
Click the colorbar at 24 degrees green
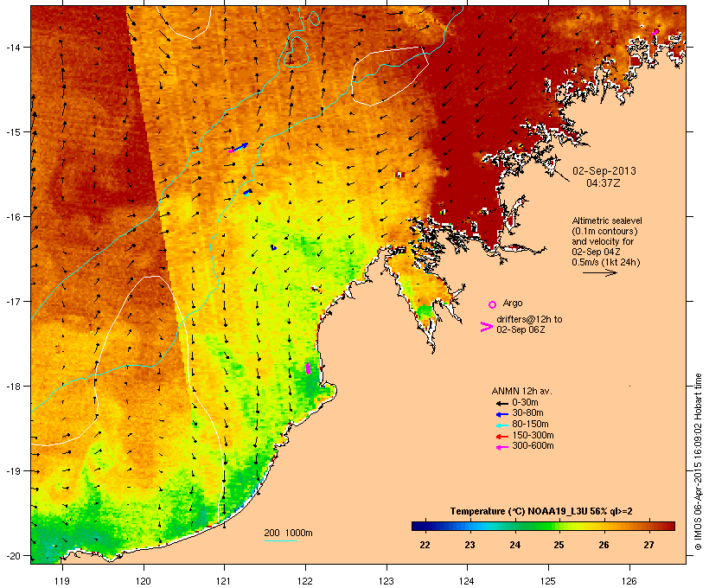(514, 526)
